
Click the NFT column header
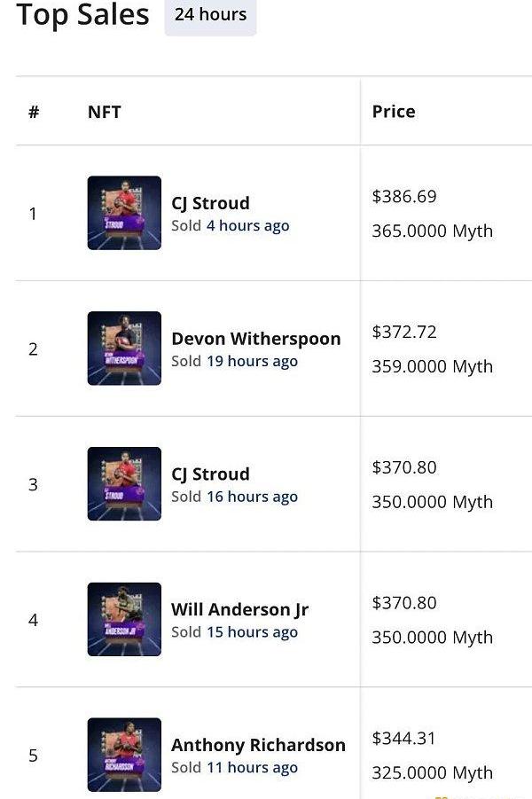[x=104, y=112]
